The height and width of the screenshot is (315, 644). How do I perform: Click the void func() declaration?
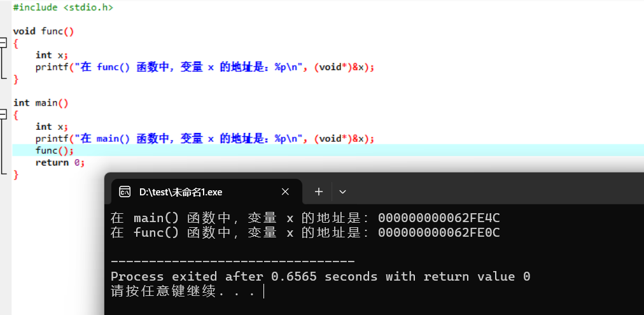43,31
